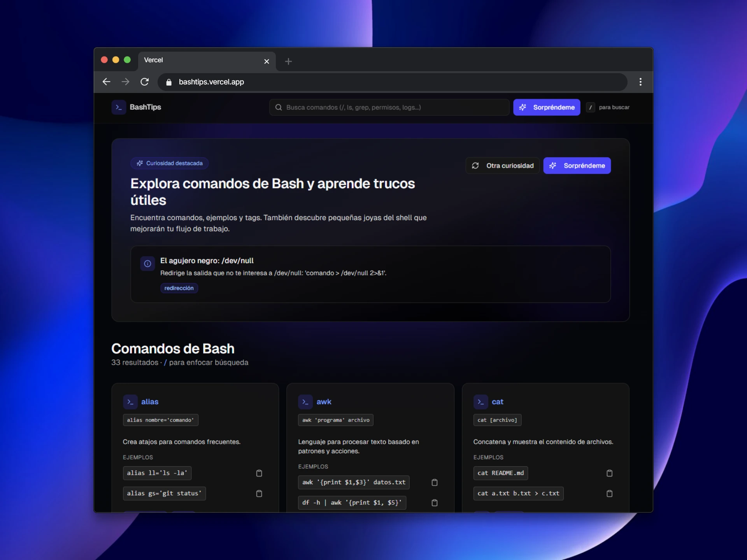This screenshot has height=560, width=747.
Task: Copy the "awk '{print $1,$3}' datos.txt" example
Action: tap(435, 482)
